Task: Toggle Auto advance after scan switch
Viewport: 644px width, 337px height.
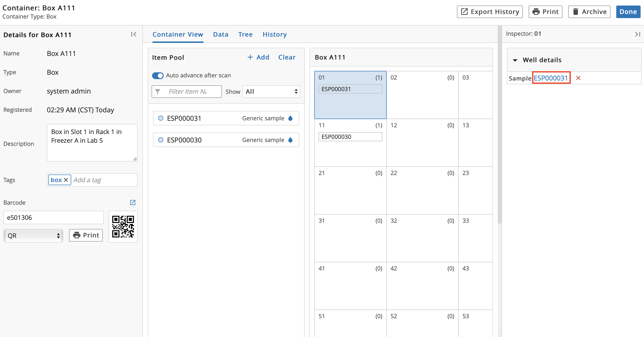Action: pyautogui.click(x=158, y=75)
